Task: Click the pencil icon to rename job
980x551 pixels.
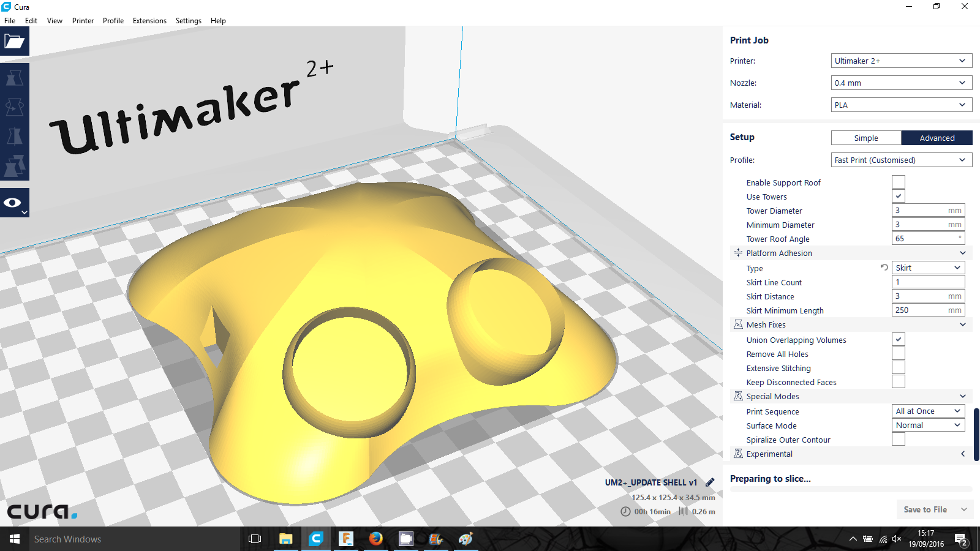Action: pyautogui.click(x=710, y=482)
